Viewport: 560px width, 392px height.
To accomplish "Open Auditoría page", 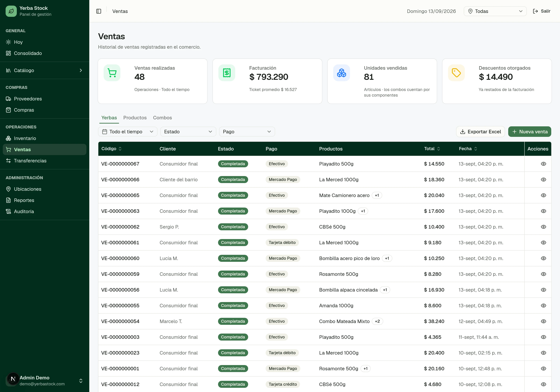I will click(45, 211).
